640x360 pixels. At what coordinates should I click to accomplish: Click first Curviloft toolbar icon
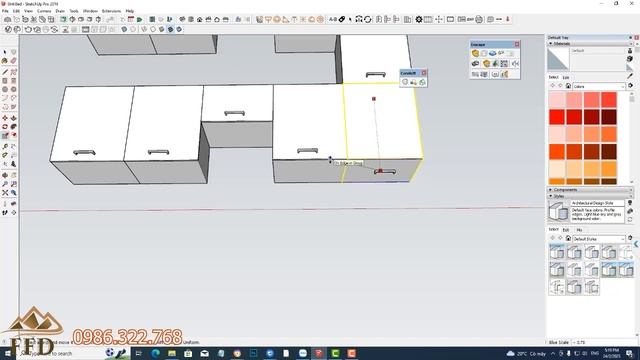point(405,82)
